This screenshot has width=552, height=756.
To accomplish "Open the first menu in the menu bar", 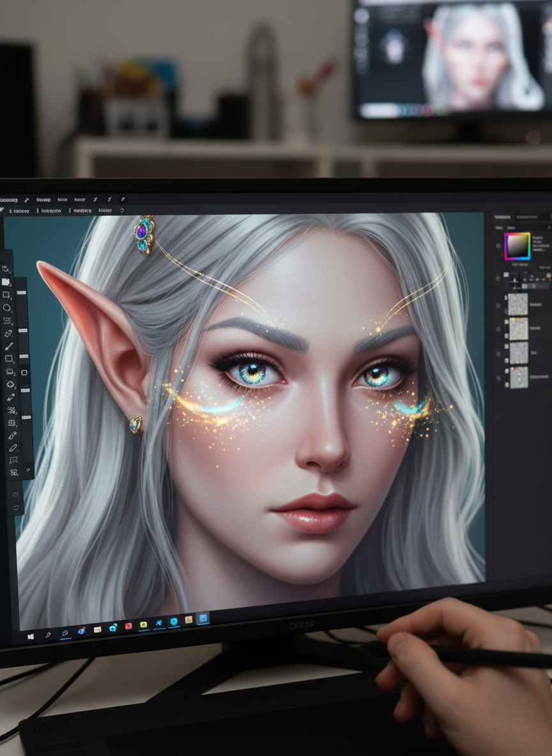I will (x=9, y=199).
